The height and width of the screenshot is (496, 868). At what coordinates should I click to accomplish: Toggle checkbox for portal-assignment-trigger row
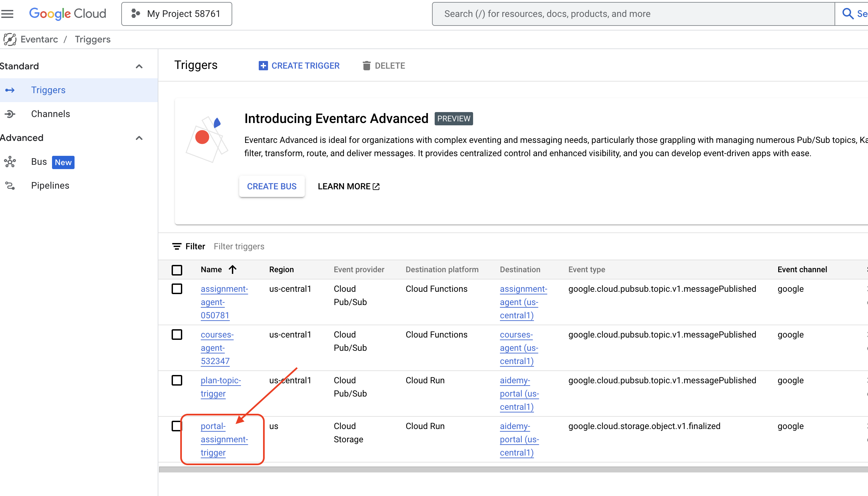coord(177,426)
